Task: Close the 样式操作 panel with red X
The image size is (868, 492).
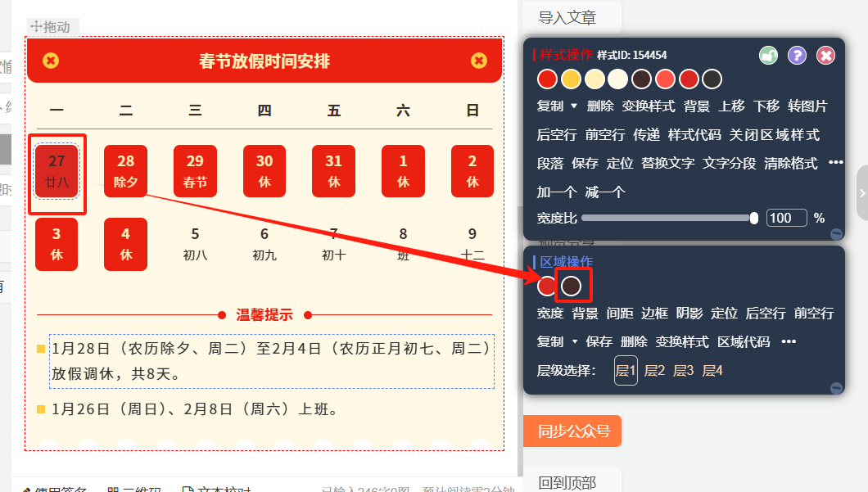Action: [825, 55]
